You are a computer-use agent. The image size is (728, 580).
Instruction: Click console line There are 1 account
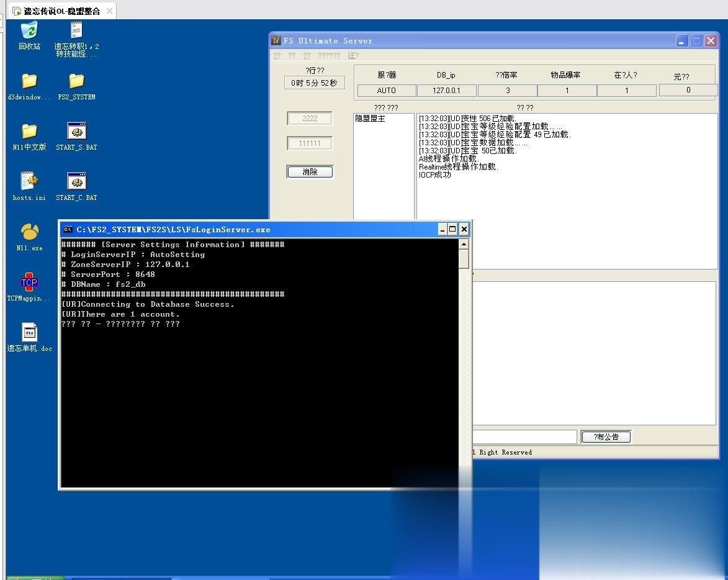tap(120, 314)
